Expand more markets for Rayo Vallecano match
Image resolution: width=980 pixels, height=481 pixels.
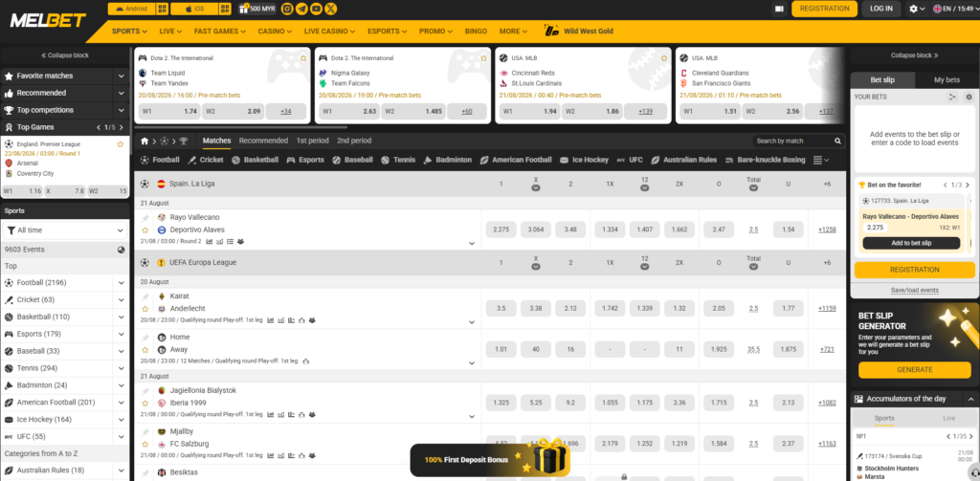[472, 244]
